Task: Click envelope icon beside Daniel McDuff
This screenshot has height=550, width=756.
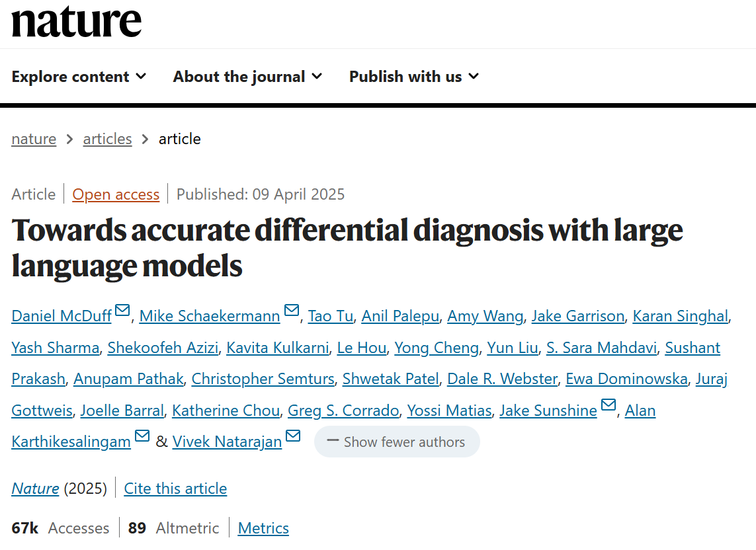Action: point(122,311)
